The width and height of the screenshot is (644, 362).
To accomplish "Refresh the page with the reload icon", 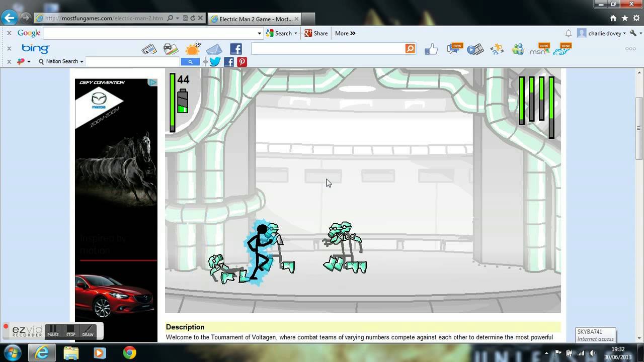I will point(193,18).
